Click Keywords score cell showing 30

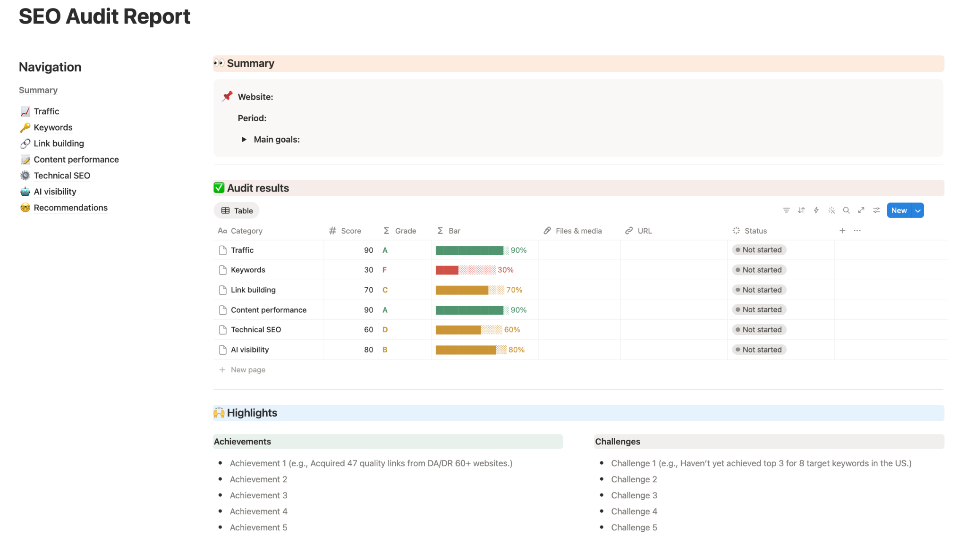point(351,270)
